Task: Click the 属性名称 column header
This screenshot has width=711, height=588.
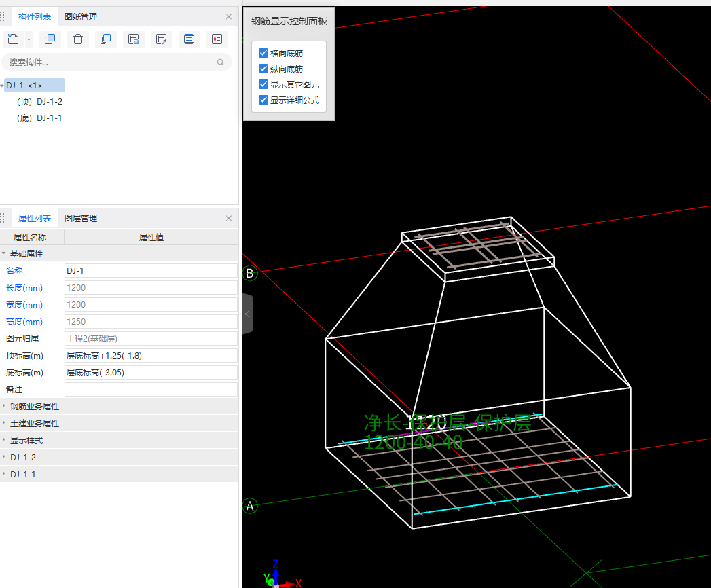Action: [30, 238]
